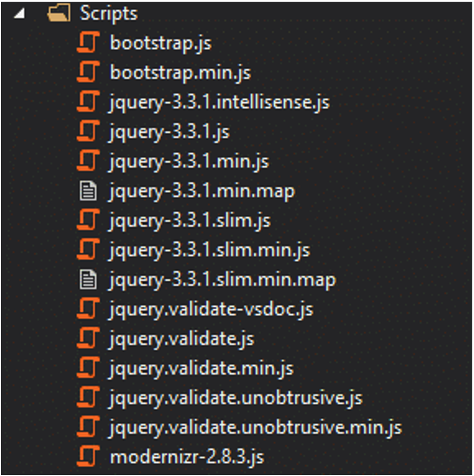Click the icon beside jquery.validate.js
The image size is (474, 476).
(88, 338)
